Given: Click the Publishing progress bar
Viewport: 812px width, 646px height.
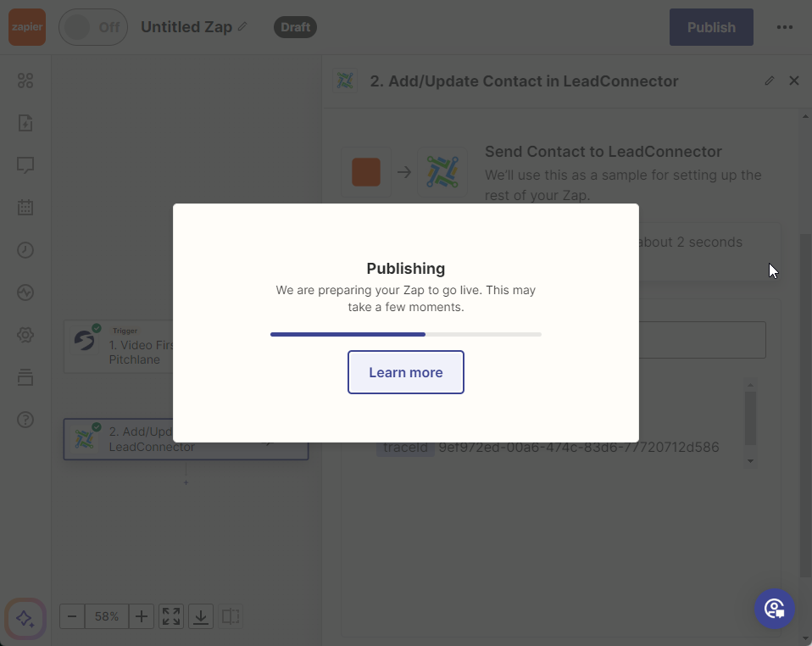Looking at the screenshot, I should (406, 335).
